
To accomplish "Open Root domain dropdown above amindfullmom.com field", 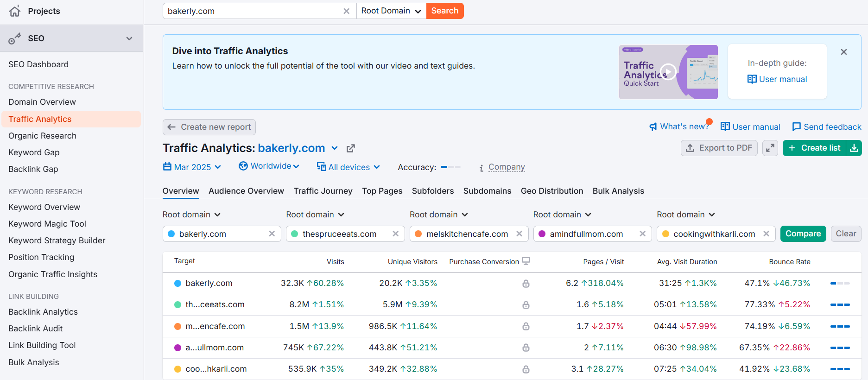I will [562, 215].
